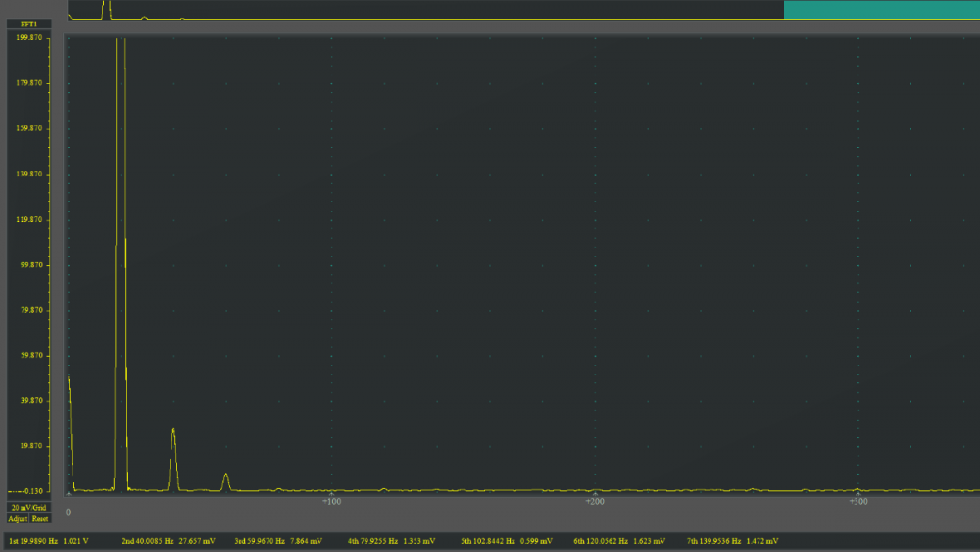Viewport: 980px width, 552px height.
Task: Click the second harmonic peak near 40 Hz
Action: pos(173,431)
